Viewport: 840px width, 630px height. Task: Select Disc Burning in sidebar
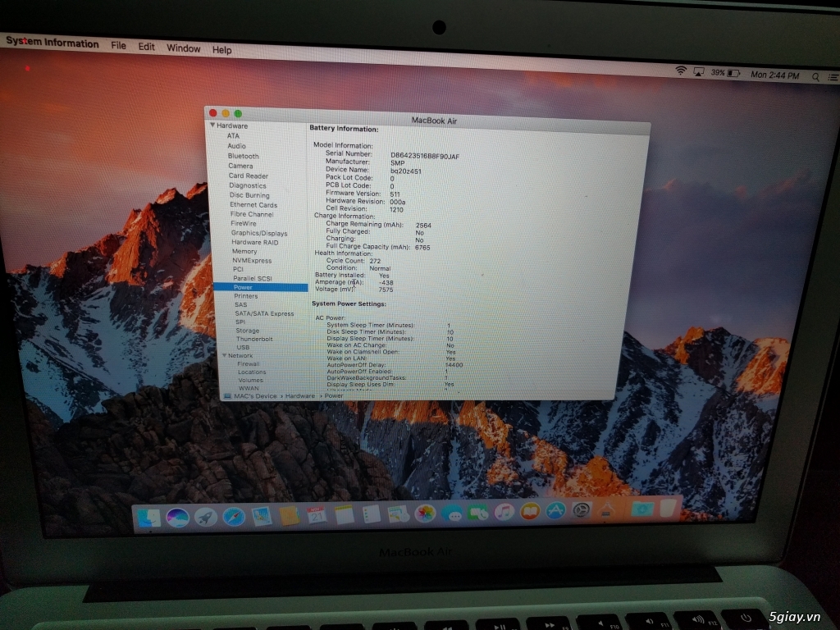point(249,195)
